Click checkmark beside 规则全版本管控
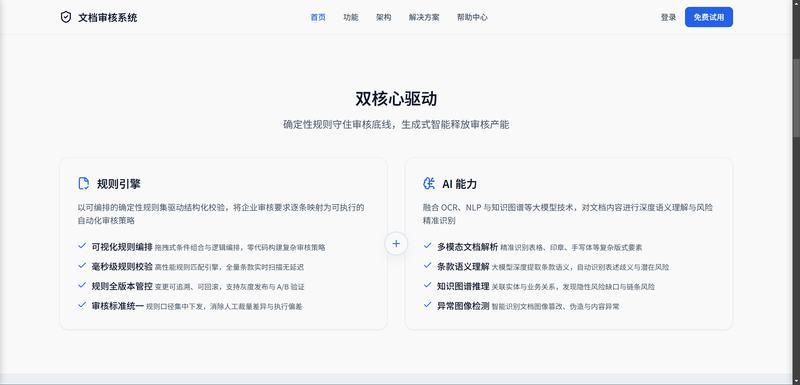Screen dimensions: 800x385 [82, 285]
